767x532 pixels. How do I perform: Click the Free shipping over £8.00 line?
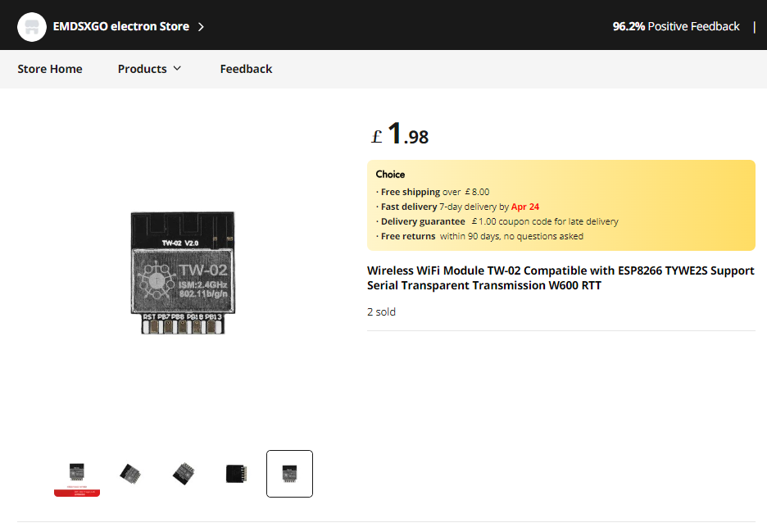(x=433, y=192)
